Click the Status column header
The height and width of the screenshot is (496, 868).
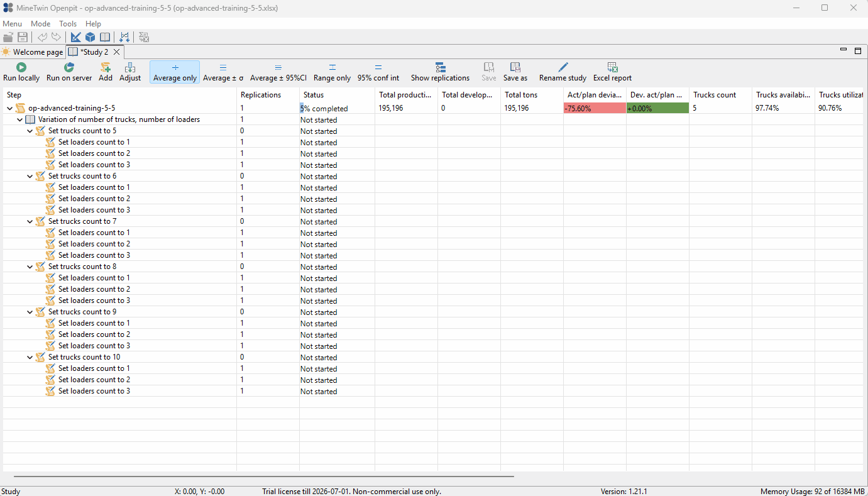pos(337,95)
